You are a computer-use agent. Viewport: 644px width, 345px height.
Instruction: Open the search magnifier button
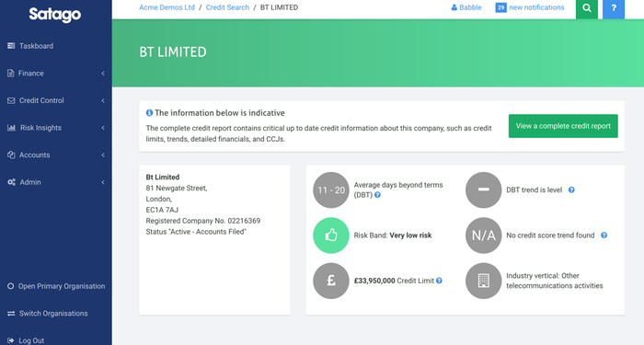click(x=587, y=8)
